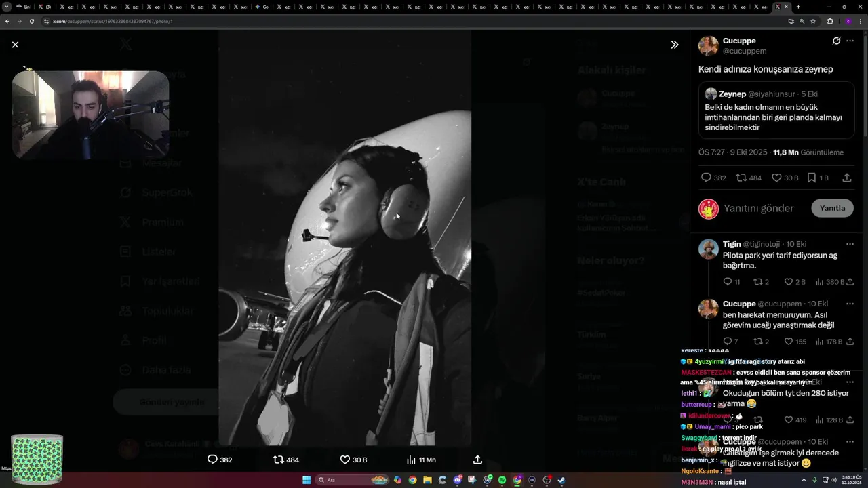Open Steam from taskbar
868x488 pixels.
561,480
